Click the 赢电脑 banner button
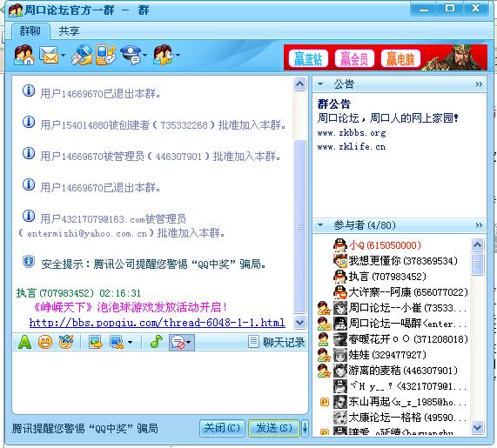497x448 pixels. pos(400,59)
